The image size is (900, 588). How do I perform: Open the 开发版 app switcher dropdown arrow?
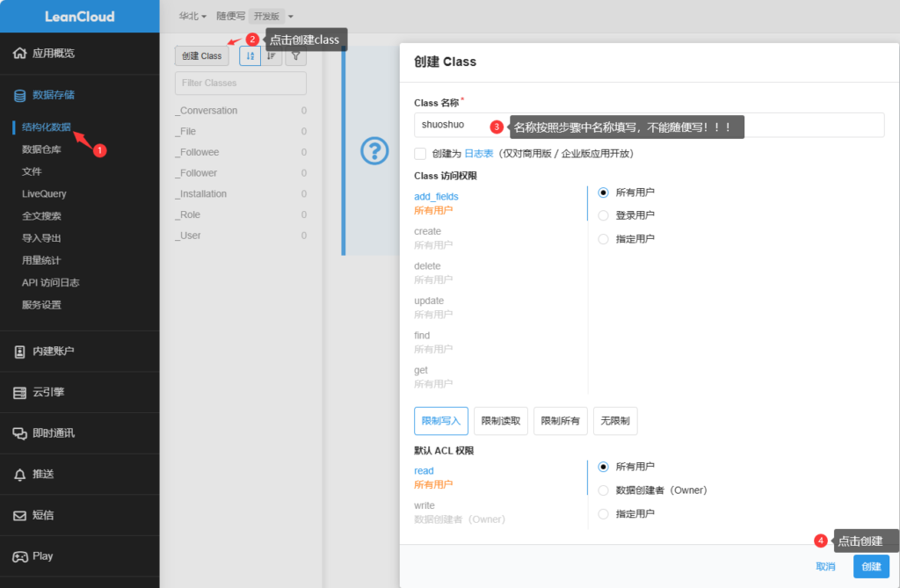pos(290,16)
